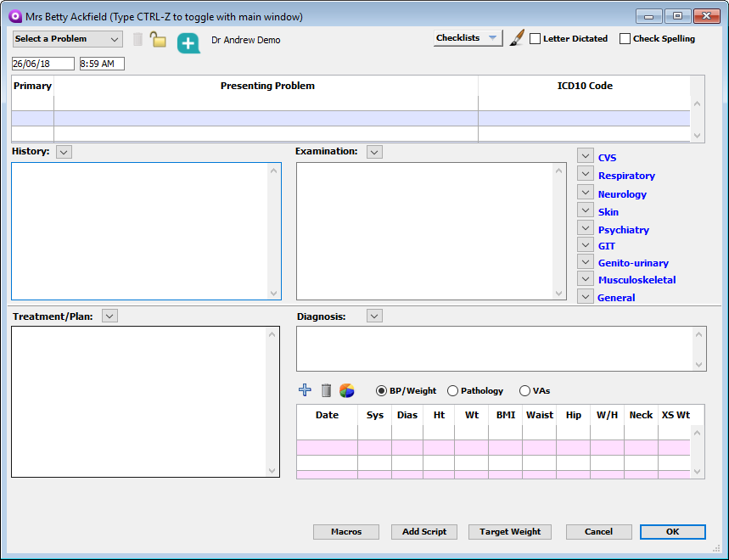Open the Checklists menu
This screenshot has width=729, height=560.
coord(468,37)
